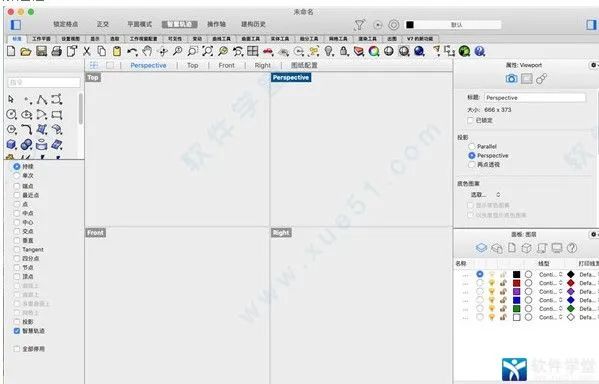Toggle 操作轴 in the top bar
Screen dimensions: 599x384
[x=216, y=24]
